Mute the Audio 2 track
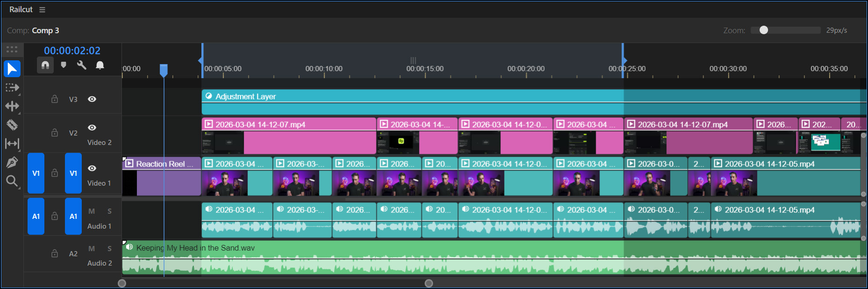The width and height of the screenshot is (868, 289). pyautogui.click(x=92, y=249)
